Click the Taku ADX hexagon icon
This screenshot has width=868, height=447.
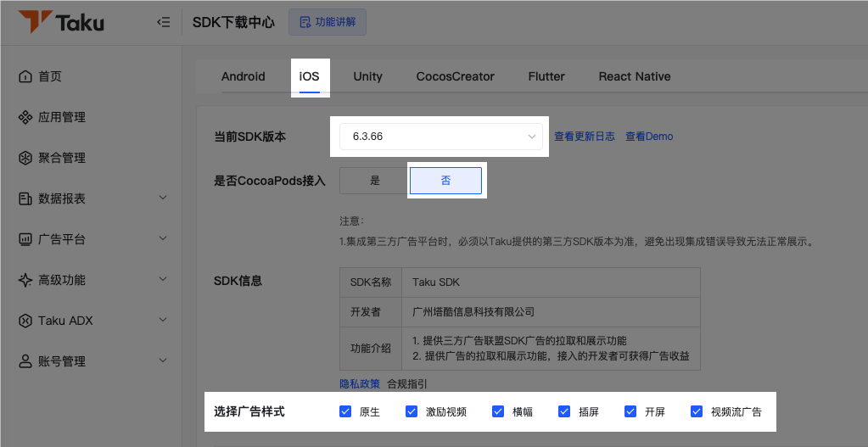point(25,321)
